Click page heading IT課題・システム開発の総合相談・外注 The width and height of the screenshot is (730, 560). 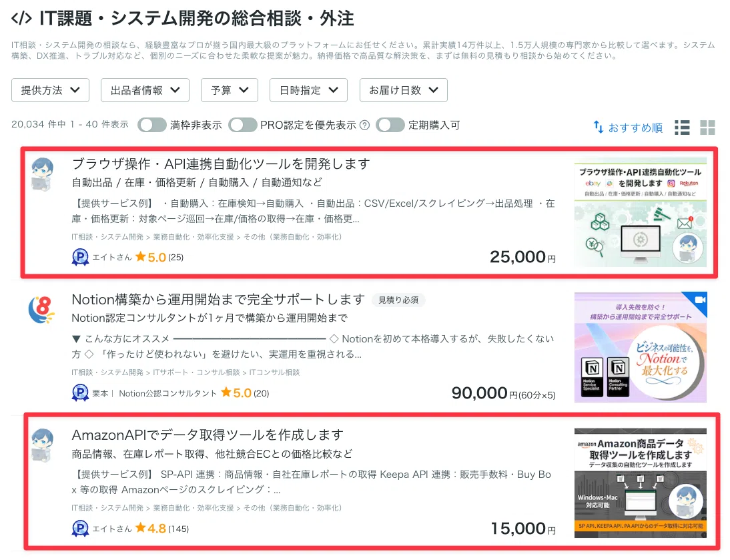tap(196, 18)
